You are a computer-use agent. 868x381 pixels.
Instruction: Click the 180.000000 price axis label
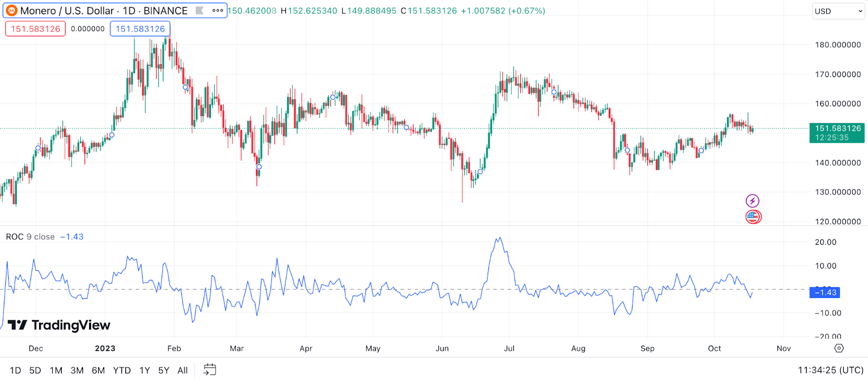[x=838, y=45]
